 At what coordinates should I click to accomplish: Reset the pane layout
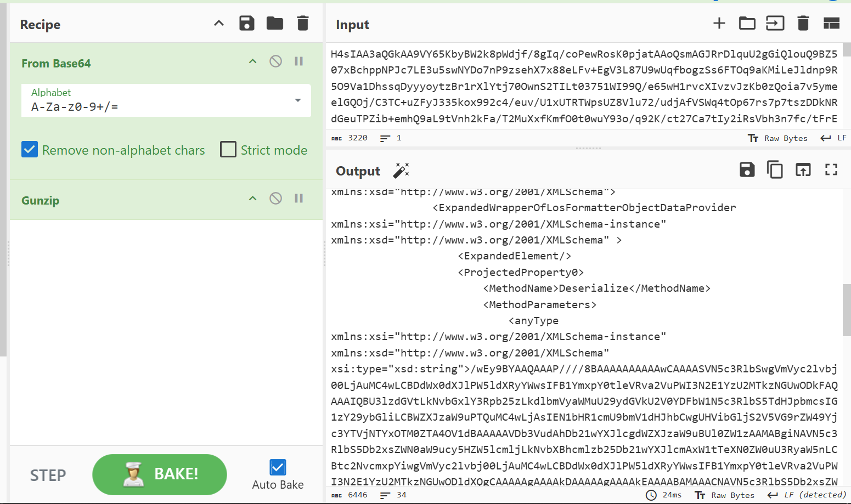[832, 24]
